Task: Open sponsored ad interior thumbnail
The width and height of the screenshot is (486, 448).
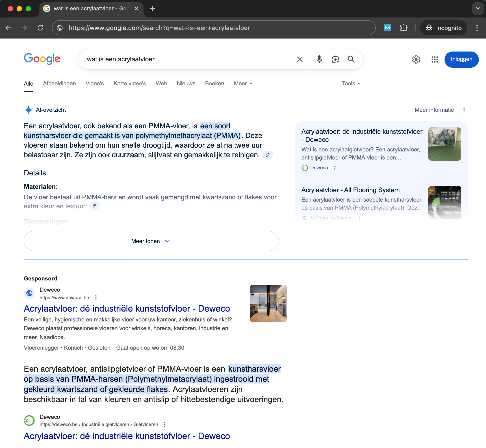Action: click(x=268, y=304)
